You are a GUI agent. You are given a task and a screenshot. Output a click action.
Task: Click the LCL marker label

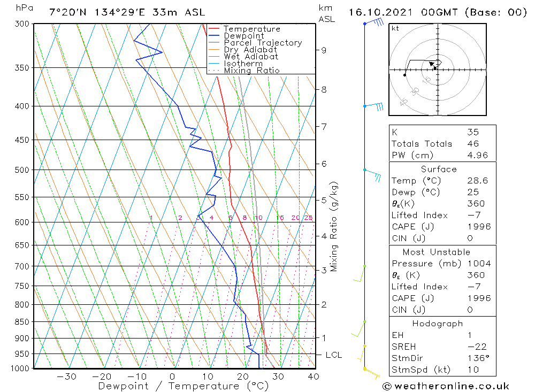point(334,355)
